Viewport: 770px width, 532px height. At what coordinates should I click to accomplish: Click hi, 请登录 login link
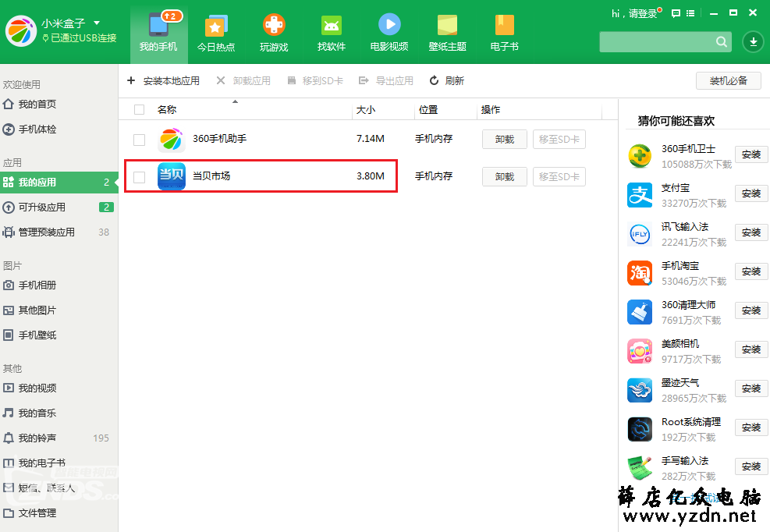[x=634, y=14]
